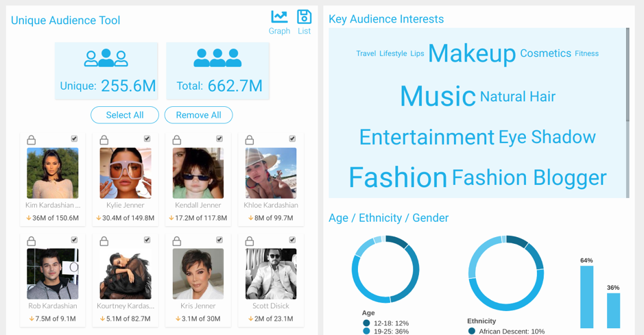Uncheck Scott Disick checkbox

[x=292, y=240]
